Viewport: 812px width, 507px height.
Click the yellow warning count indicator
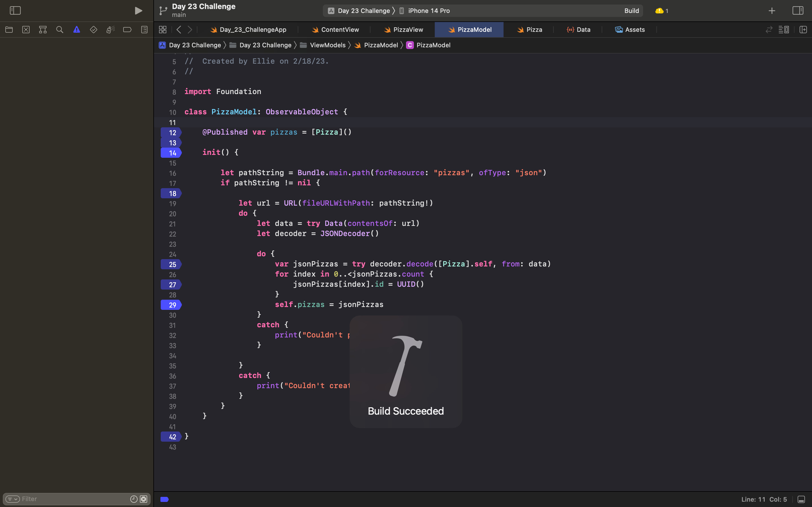(662, 11)
